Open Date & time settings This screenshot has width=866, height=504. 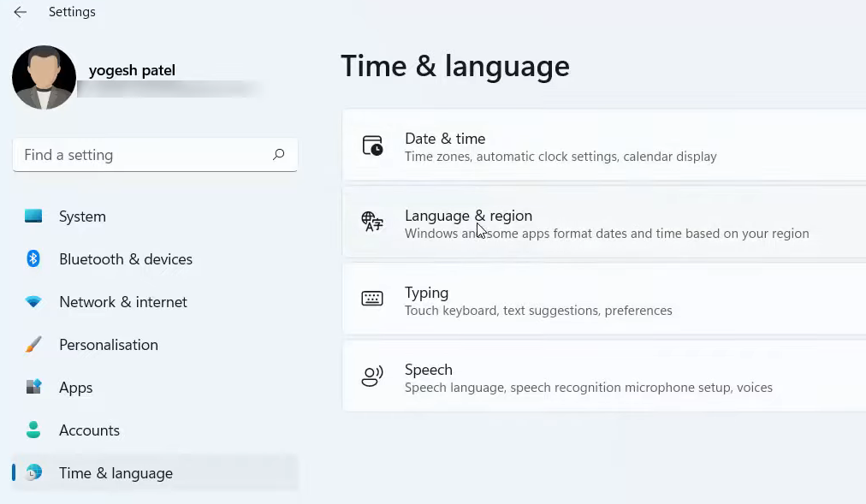(603, 146)
